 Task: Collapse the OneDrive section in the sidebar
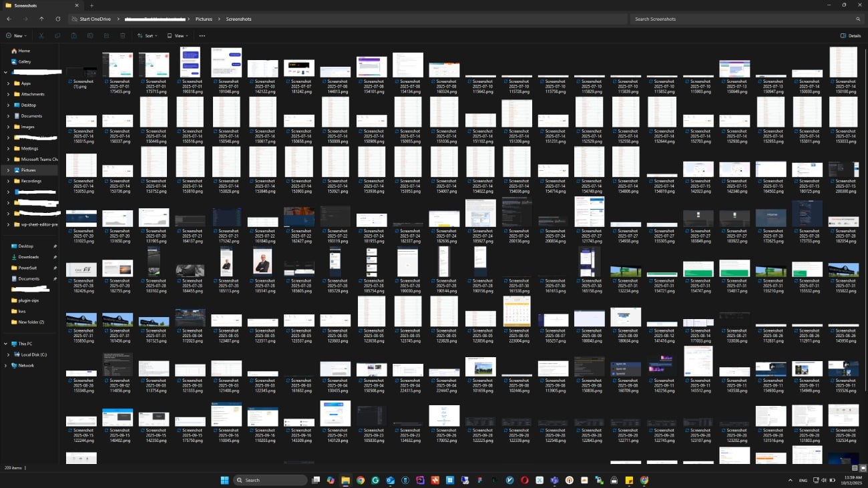click(5, 71)
